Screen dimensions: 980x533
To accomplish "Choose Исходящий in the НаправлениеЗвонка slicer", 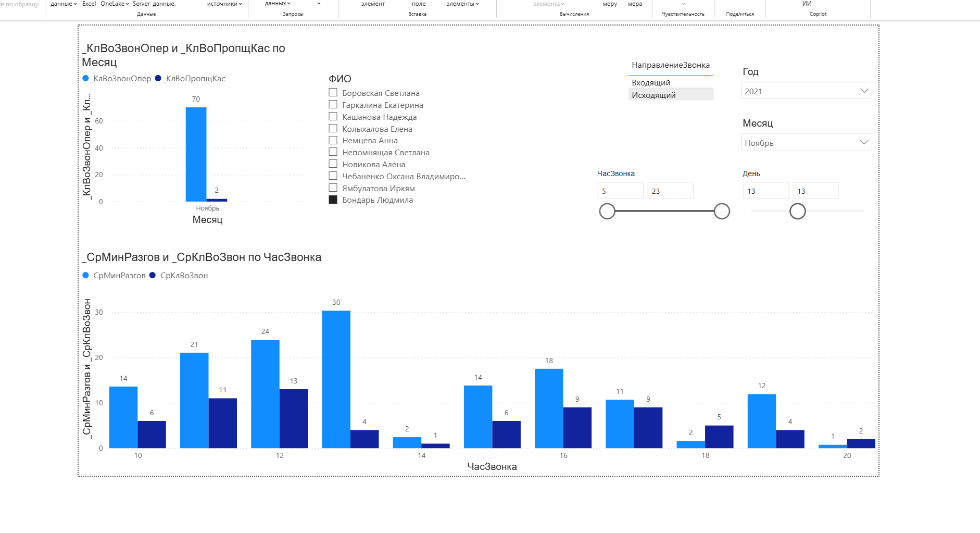I will click(x=671, y=95).
